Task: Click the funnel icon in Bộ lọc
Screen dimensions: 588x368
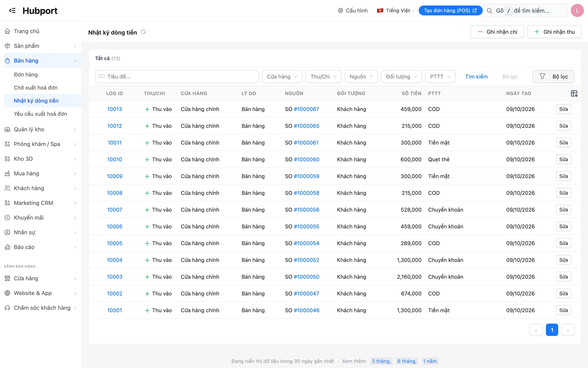Action: point(542,76)
